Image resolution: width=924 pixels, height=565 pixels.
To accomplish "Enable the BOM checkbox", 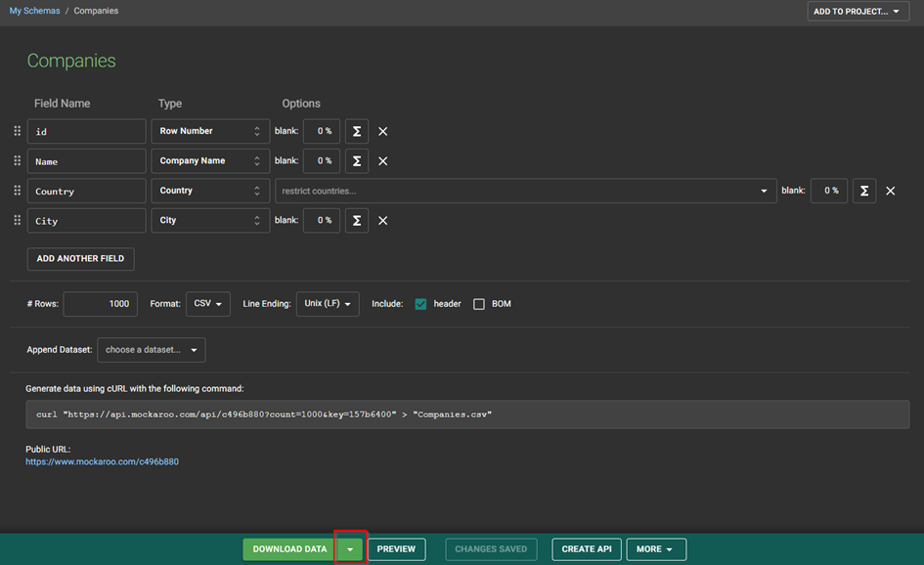I will (479, 304).
